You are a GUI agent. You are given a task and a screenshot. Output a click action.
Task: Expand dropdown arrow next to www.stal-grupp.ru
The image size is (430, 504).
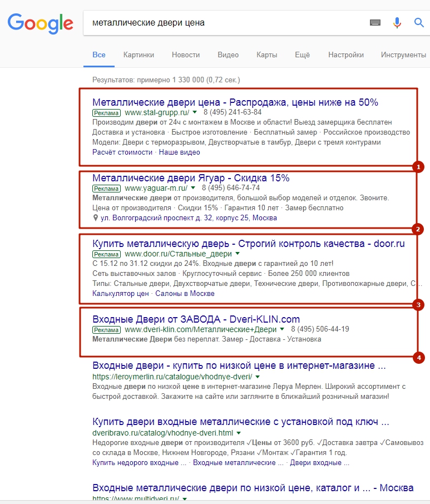[195, 112]
